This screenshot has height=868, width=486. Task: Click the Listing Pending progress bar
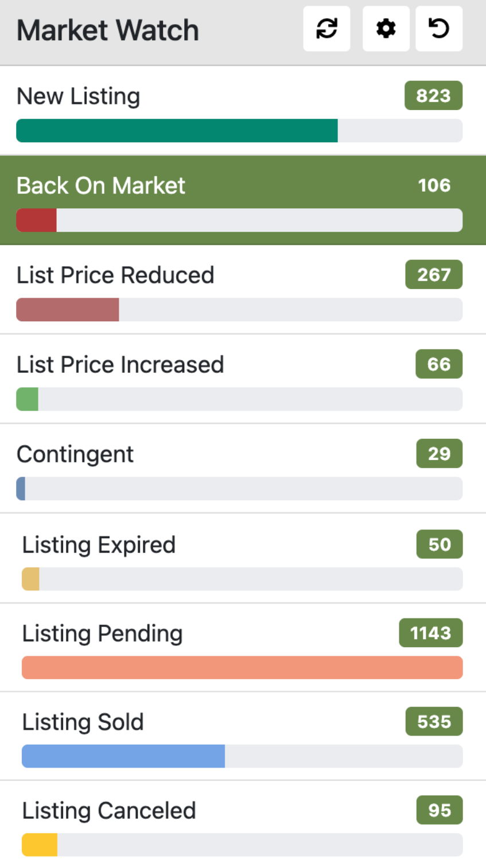(242, 668)
